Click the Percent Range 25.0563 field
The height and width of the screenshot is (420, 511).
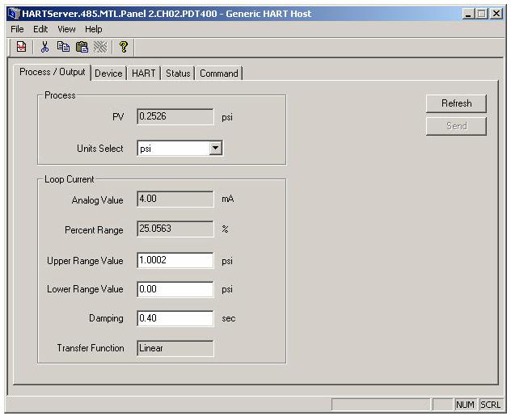(175, 229)
